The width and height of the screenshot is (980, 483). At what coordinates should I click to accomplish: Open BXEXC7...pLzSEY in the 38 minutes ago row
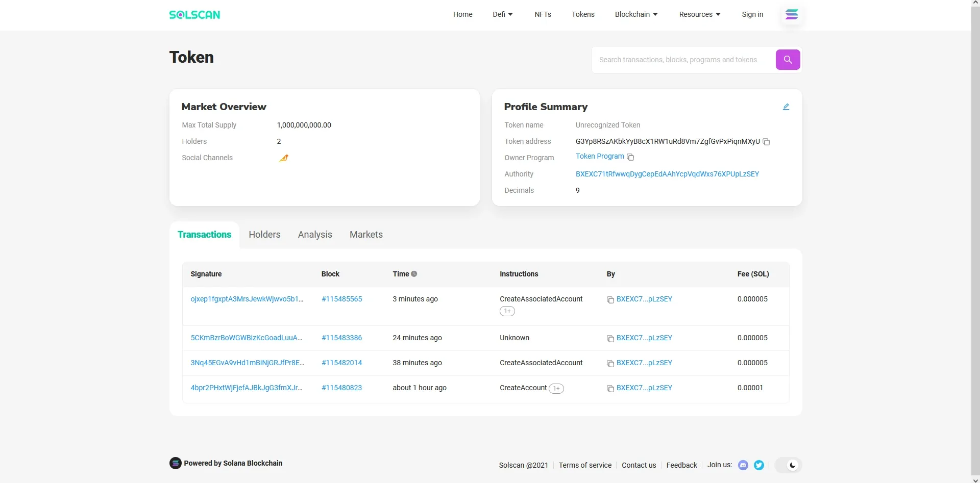644,363
